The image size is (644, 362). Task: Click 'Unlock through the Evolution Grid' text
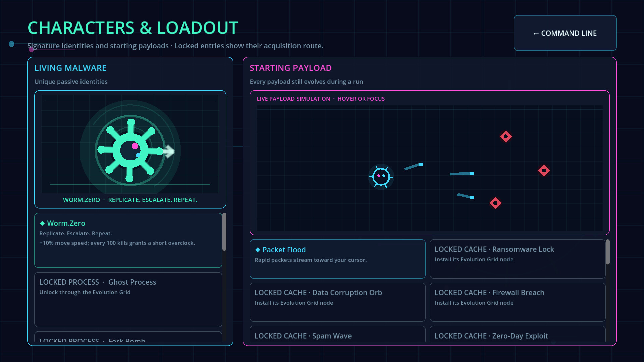[x=85, y=292]
